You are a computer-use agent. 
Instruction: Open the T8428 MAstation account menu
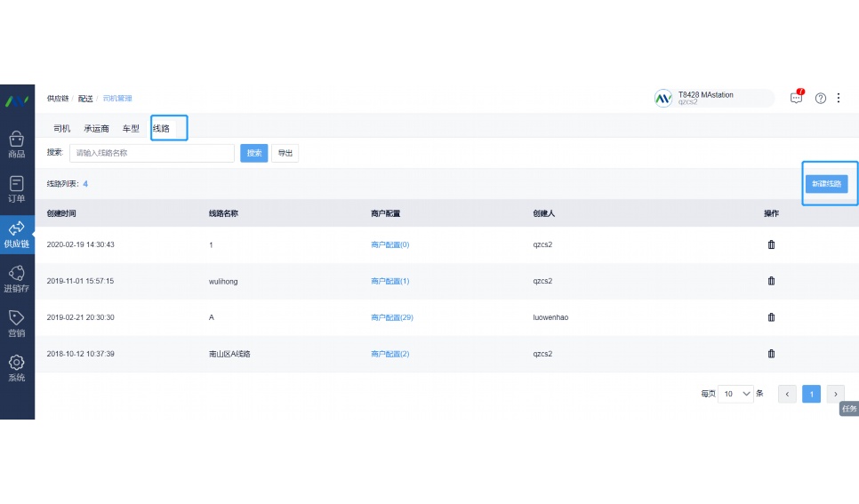point(713,98)
